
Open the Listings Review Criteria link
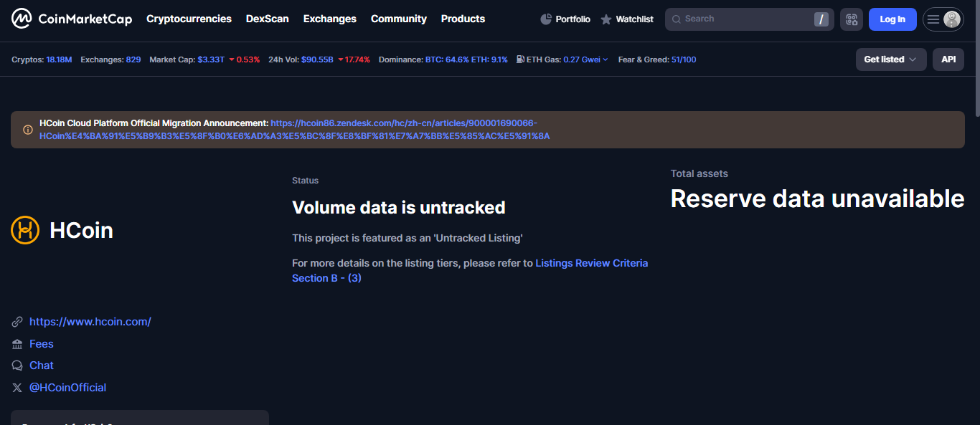[x=470, y=271]
